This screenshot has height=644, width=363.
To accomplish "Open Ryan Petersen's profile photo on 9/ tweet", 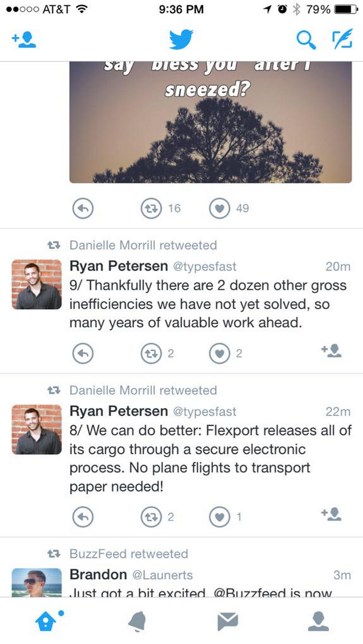I will click(37, 284).
